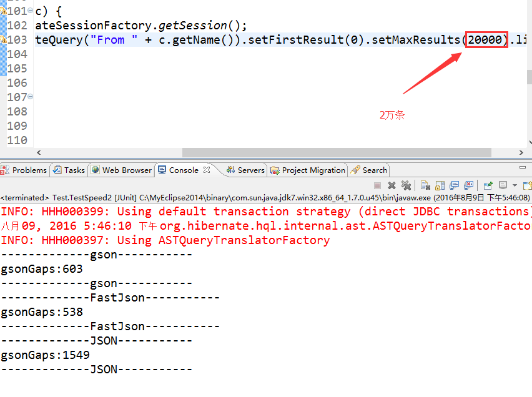Click line number 110 in gutter
The image size is (532, 397).
coord(17,140)
